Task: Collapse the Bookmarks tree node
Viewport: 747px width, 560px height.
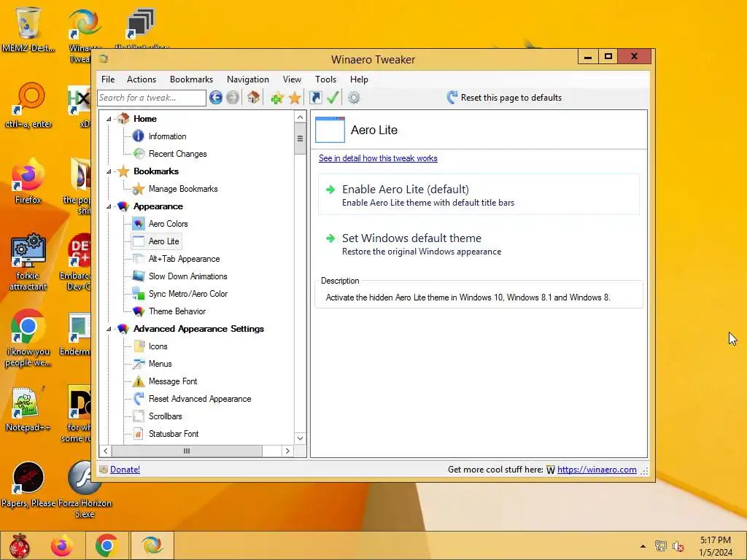Action: (x=109, y=171)
